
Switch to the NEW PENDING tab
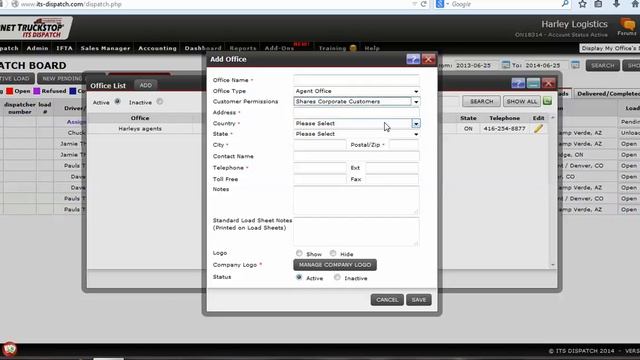click(62, 78)
